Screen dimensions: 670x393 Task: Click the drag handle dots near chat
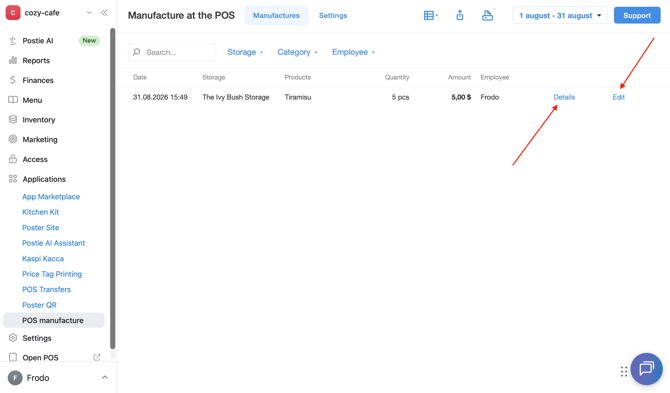click(624, 371)
